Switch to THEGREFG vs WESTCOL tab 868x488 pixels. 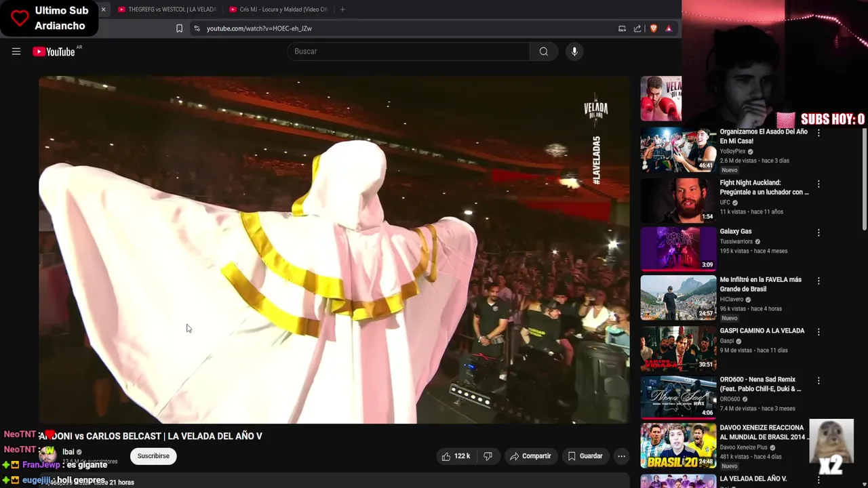(167, 9)
